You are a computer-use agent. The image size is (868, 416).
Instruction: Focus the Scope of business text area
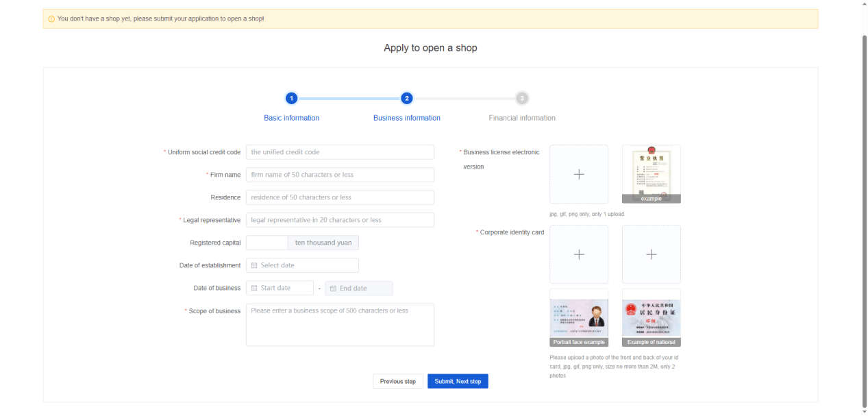(x=340, y=325)
